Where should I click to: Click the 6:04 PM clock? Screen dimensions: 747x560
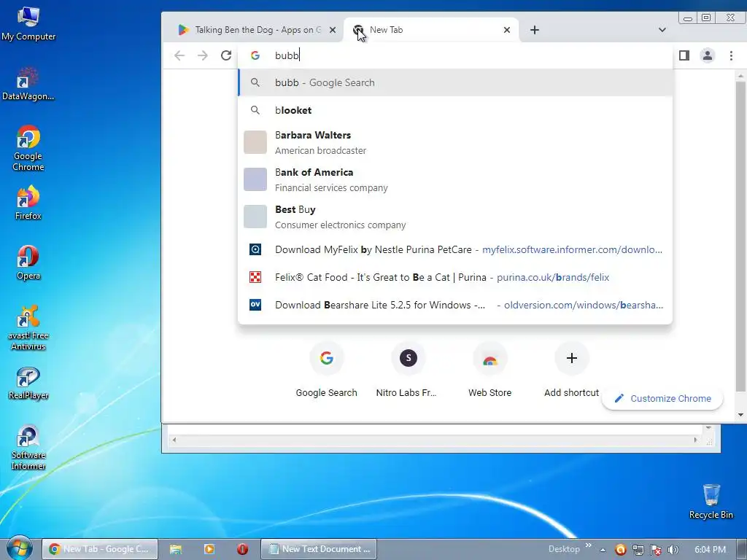tap(710, 550)
